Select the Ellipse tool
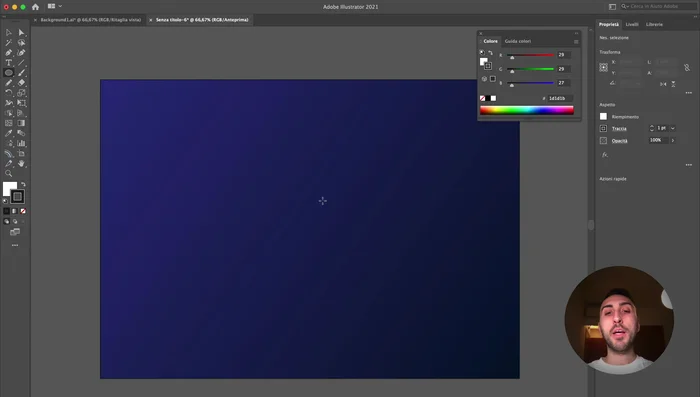Screen dimensions: 700x397 tap(8, 73)
